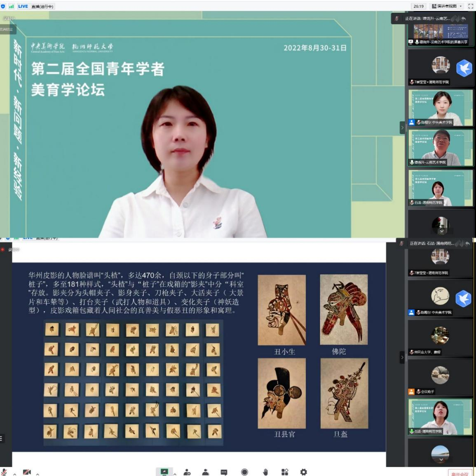Click the raise hand icon
Viewport: 476px width, 476px height.
point(265,472)
